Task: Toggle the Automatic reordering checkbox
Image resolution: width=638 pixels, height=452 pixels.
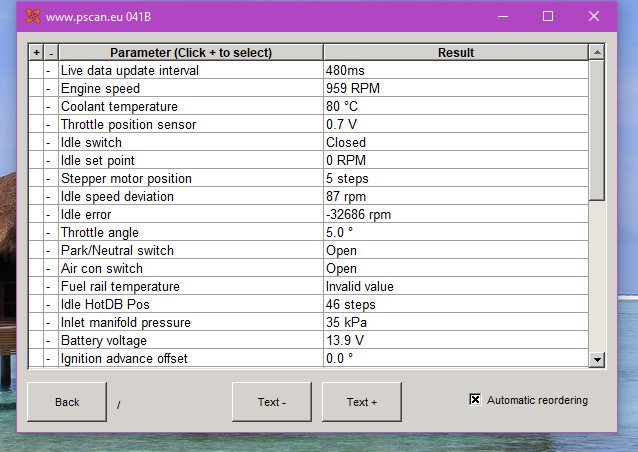Action: [x=475, y=400]
